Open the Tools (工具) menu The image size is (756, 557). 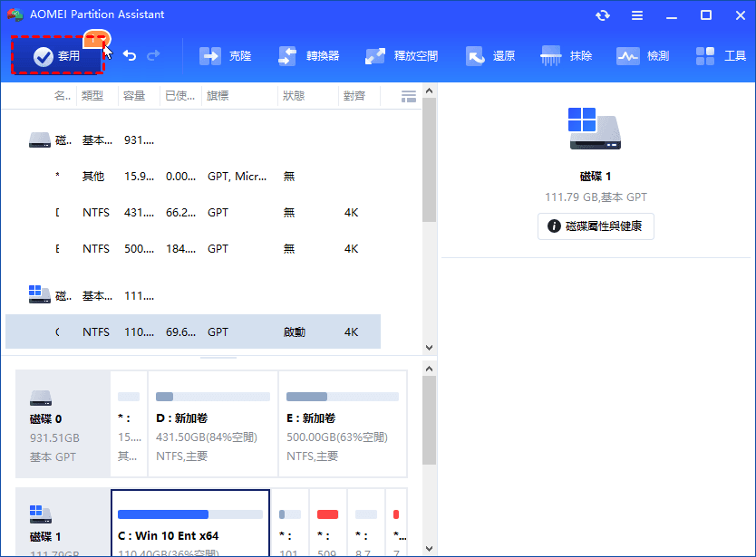(721, 56)
